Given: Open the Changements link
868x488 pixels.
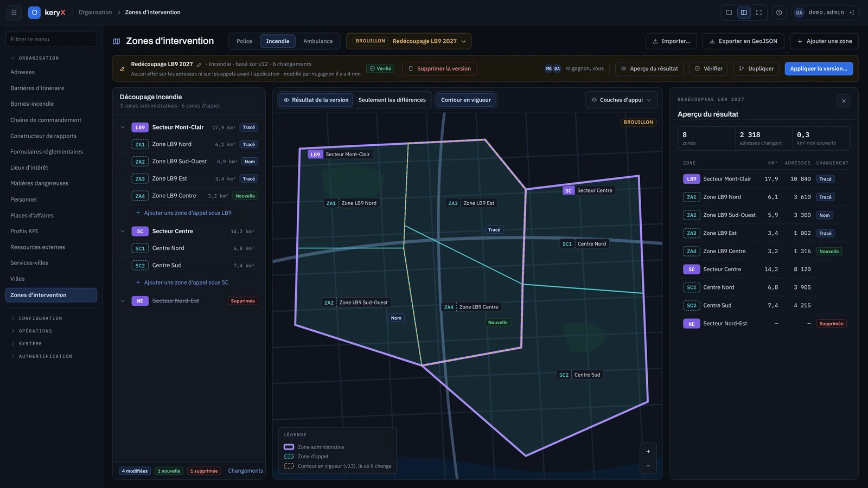Looking at the screenshot, I should 245,471.
